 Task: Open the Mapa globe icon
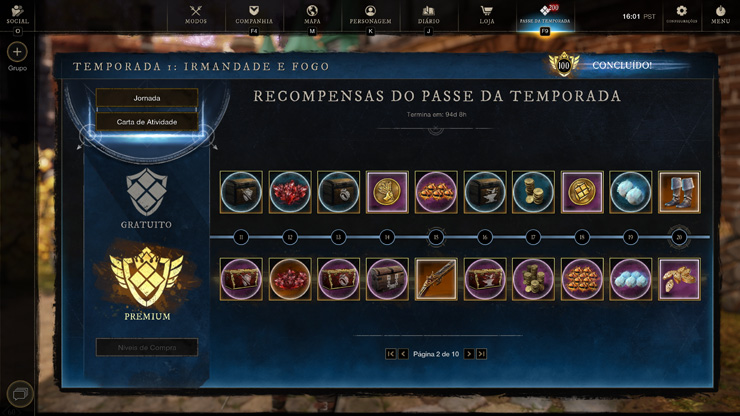pyautogui.click(x=312, y=10)
